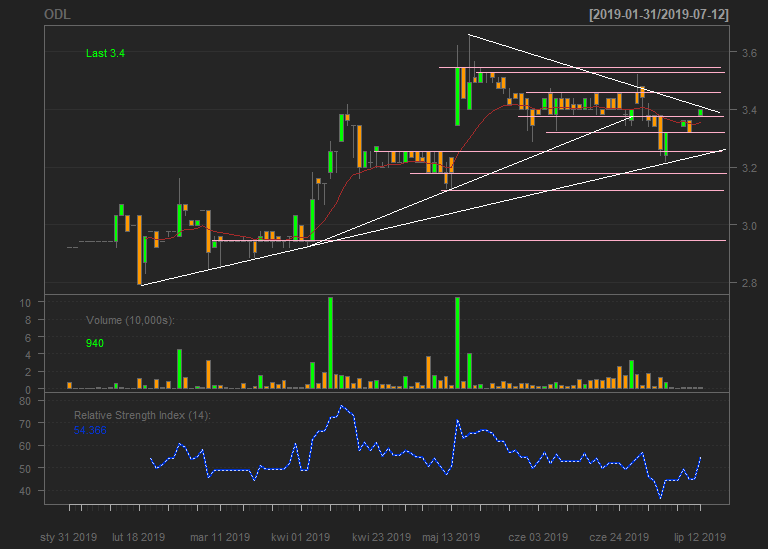Screen dimensions: 768x549
Task: Click the tallest green volume bar in mid-May
Action: point(457,343)
